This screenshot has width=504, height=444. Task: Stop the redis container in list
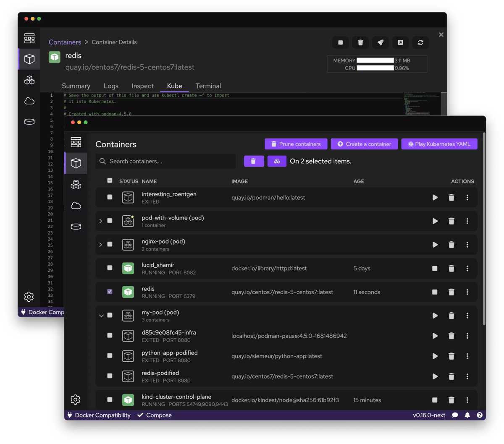435,292
